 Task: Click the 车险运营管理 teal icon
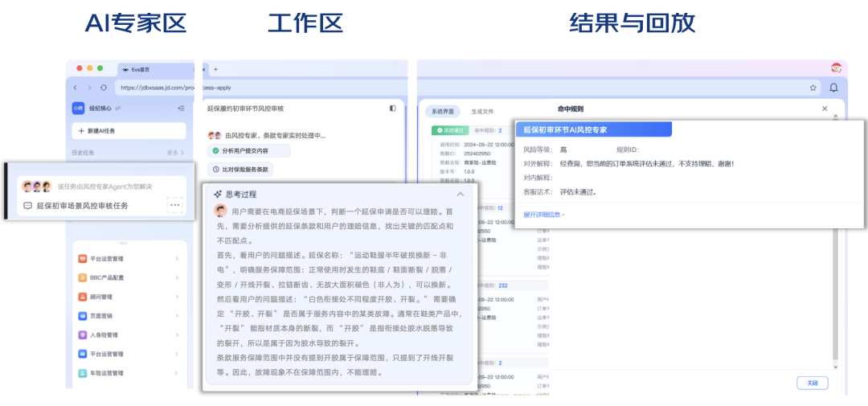(82, 373)
